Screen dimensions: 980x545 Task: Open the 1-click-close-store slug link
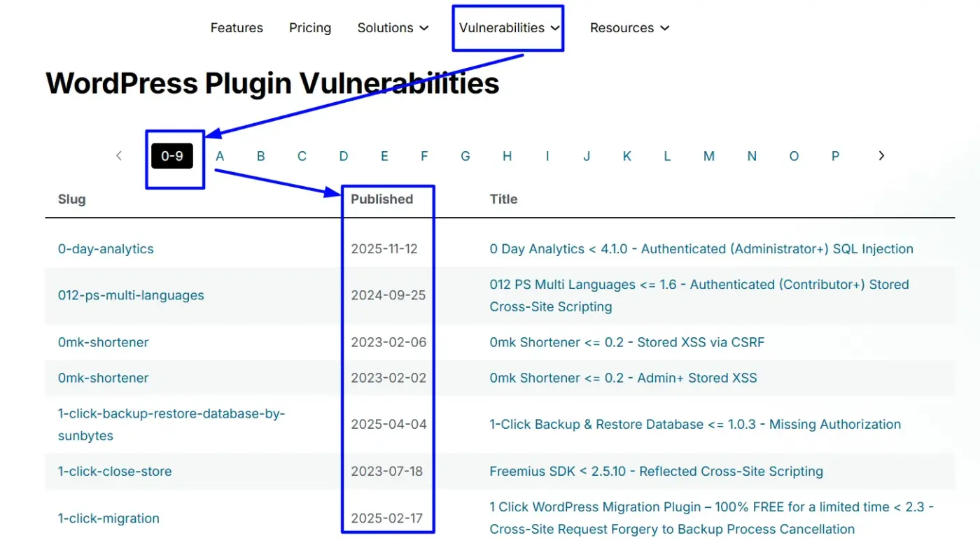pyautogui.click(x=115, y=472)
